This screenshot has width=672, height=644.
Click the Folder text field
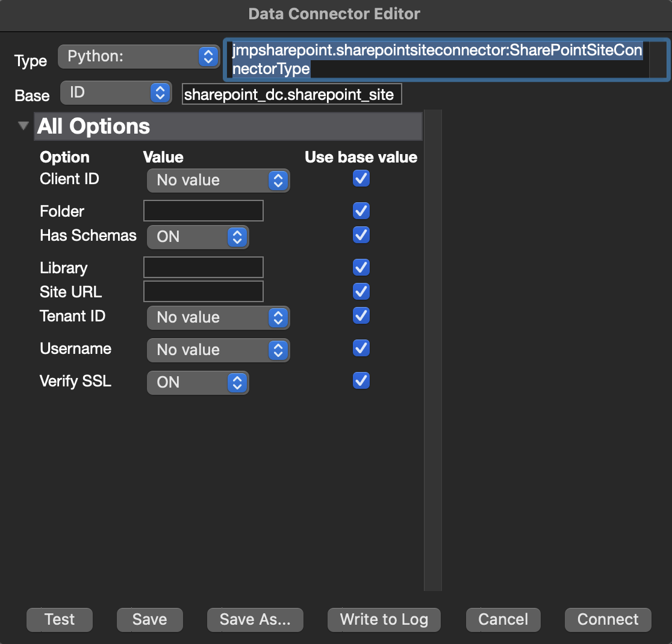pyautogui.click(x=204, y=211)
